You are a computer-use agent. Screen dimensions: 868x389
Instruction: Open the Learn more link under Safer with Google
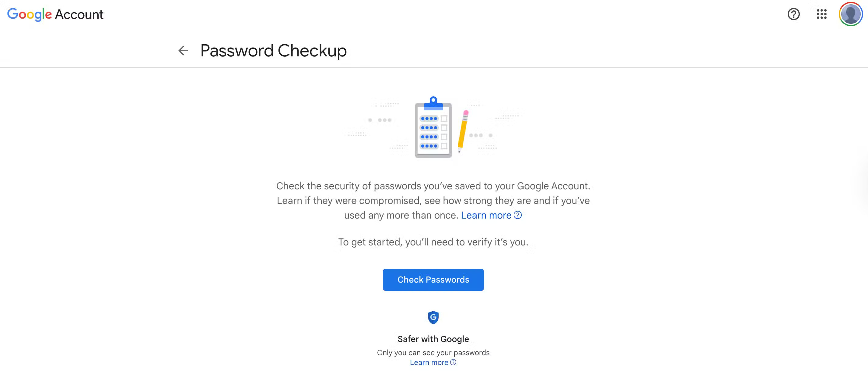coord(429,362)
